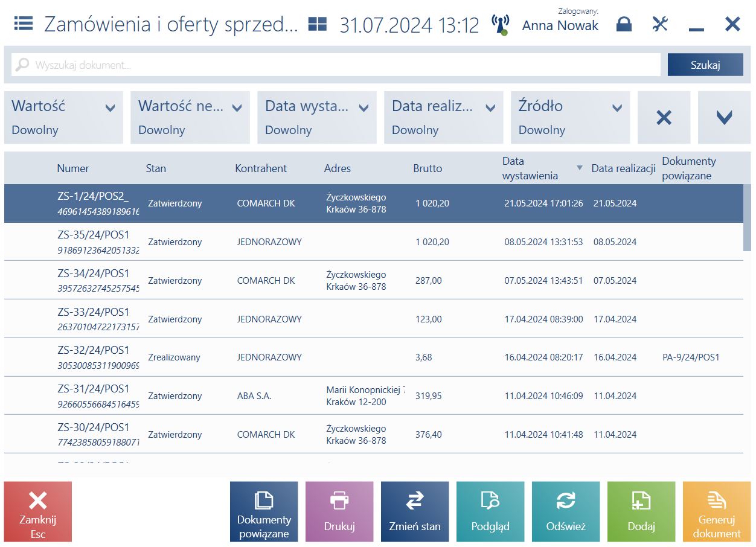Lock the session with the padlock icon
Image resolution: width=756 pixels, height=547 pixels.
point(624,24)
